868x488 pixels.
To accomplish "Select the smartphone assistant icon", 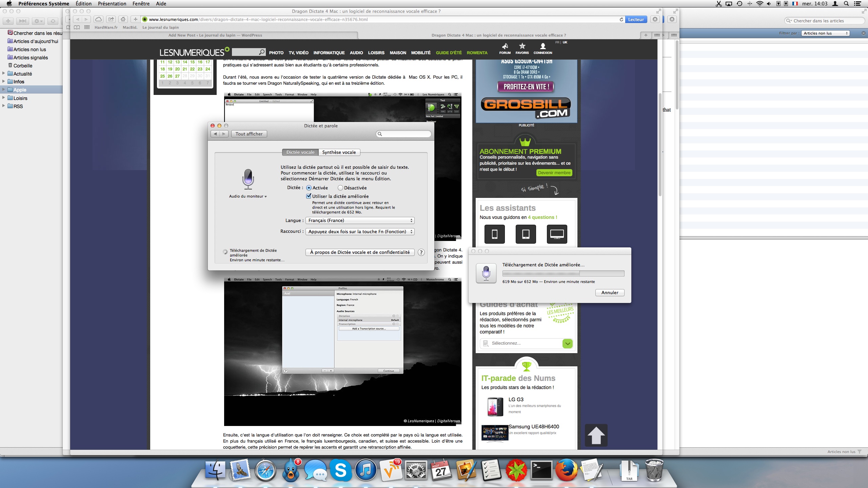I will (x=495, y=234).
